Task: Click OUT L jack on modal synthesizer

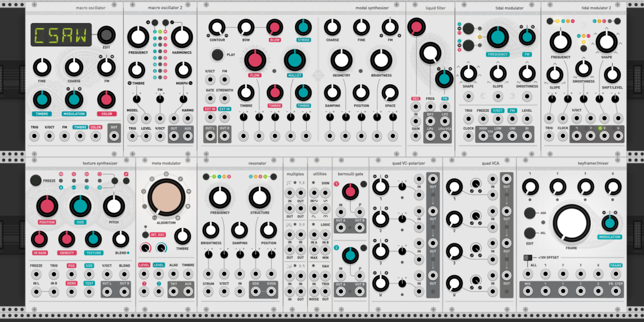Action: click(x=210, y=136)
